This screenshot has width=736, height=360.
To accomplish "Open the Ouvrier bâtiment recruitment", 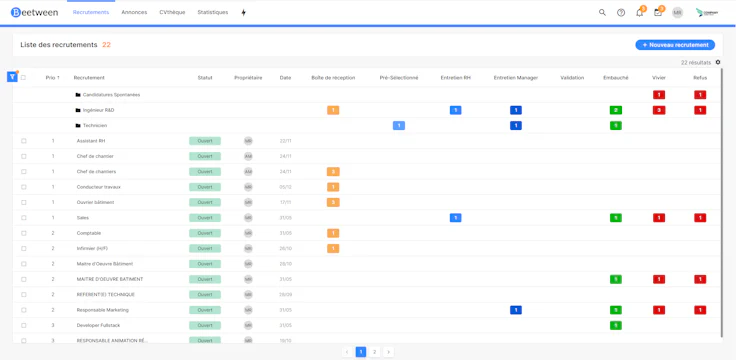I will (x=95, y=202).
